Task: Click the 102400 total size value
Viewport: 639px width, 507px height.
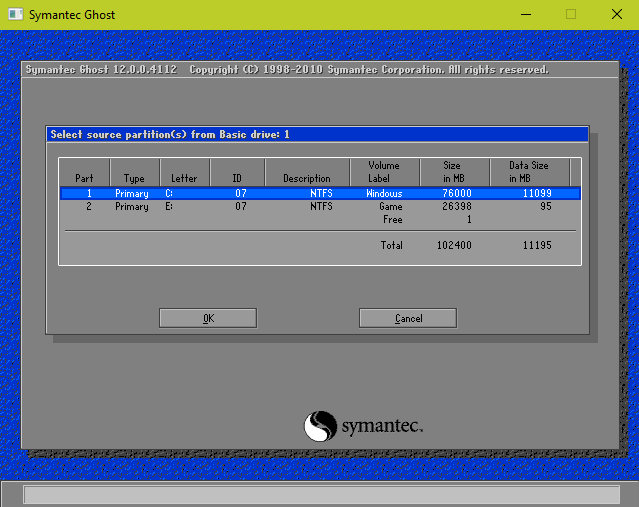Action: tap(454, 245)
